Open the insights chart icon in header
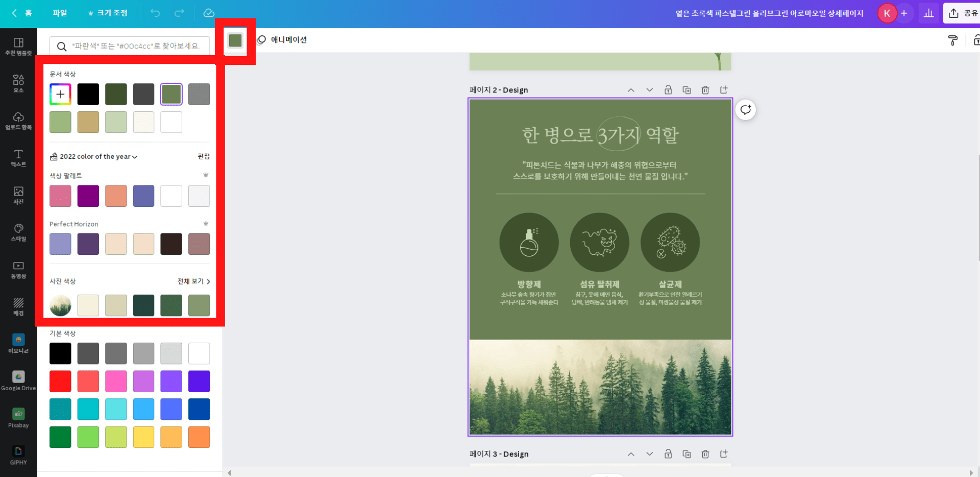980x477 pixels. 928,13
